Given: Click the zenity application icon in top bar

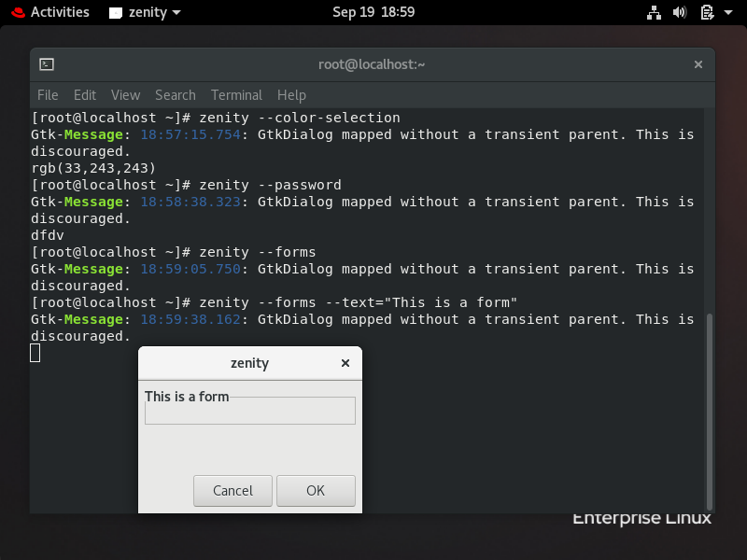Looking at the screenshot, I should [x=116, y=12].
